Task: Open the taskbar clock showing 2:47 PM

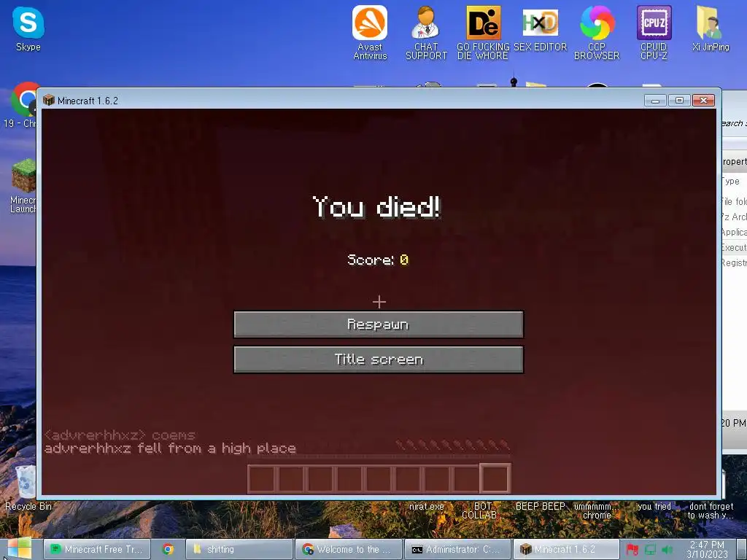Action: (x=707, y=549)
